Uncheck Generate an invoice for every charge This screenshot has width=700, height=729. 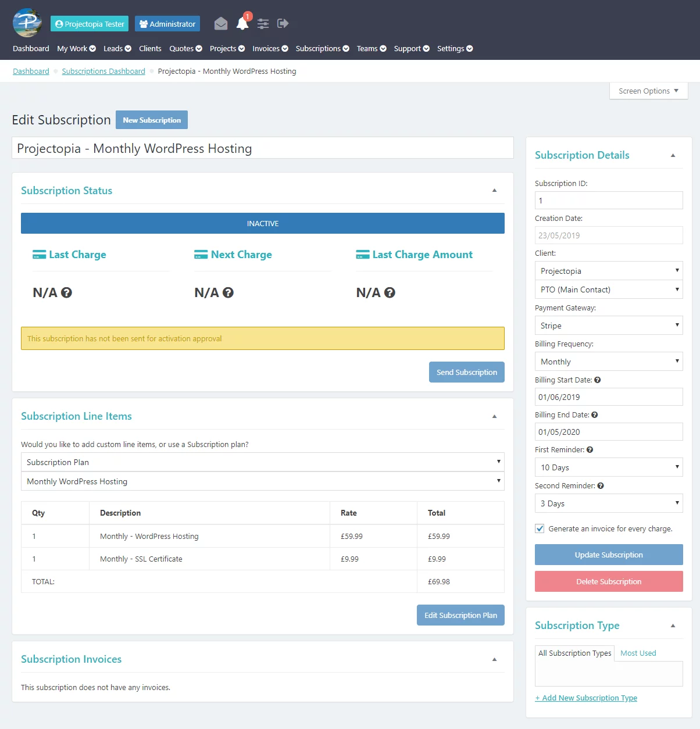540,528
